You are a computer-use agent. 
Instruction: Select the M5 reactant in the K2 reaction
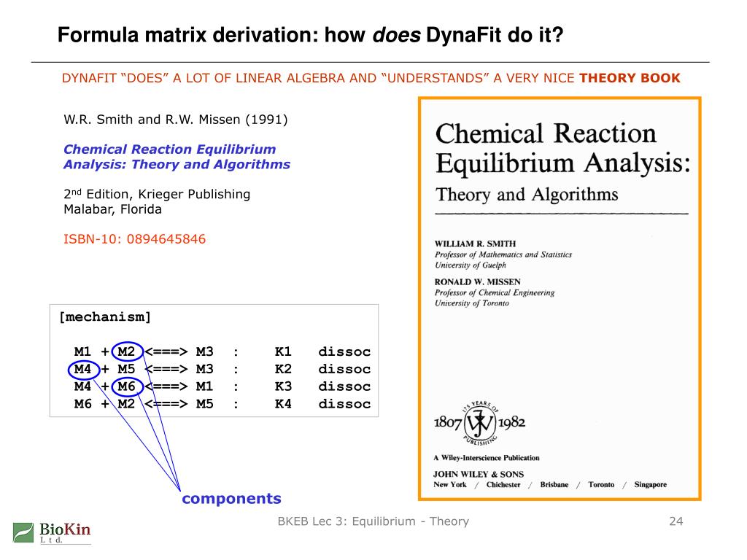pyautogui.click(x=126, y=370)
